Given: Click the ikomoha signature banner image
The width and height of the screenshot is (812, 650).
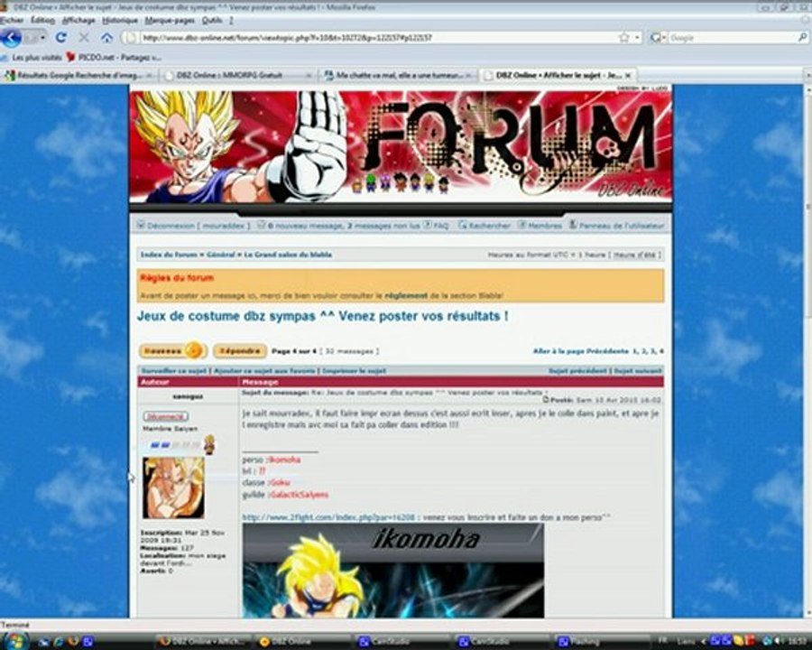Looking at the screenshot, I should coord(393,571).
